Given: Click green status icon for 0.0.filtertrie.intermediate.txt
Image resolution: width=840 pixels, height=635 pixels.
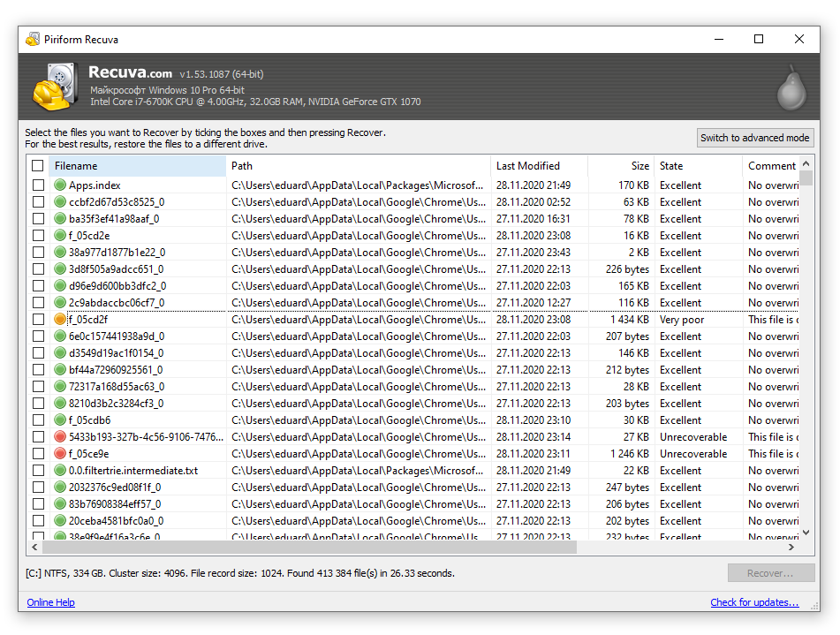Looking at the screenshot, I should pyautogui.click(x=60, y=471).
